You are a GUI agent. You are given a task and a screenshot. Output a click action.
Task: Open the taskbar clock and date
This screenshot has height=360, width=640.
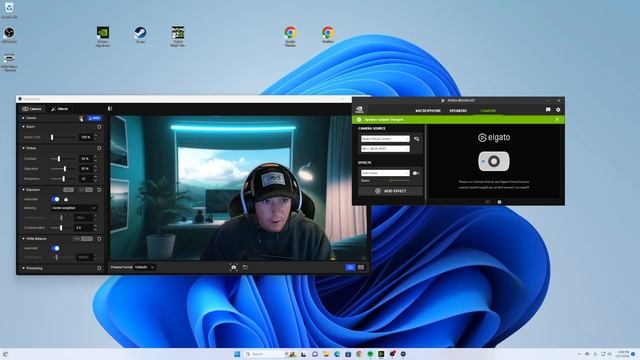coord(623,354)
